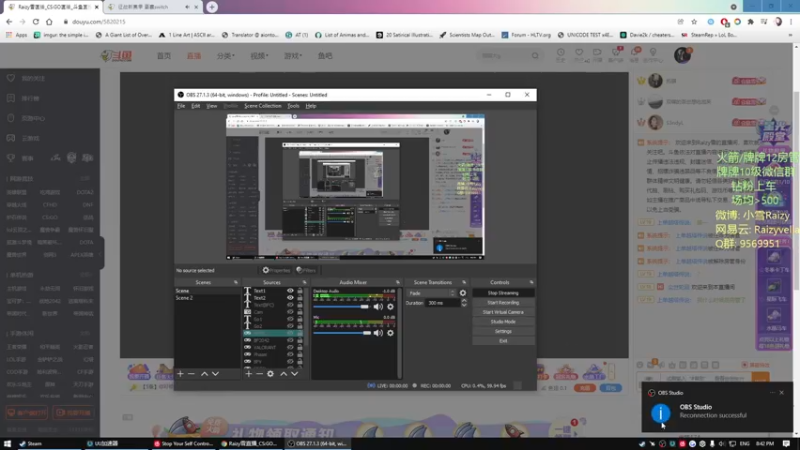Open the Fade transition dropdown
Image resolution: width=800 pixels, height=450 pixels.
[x=432, y=293]
